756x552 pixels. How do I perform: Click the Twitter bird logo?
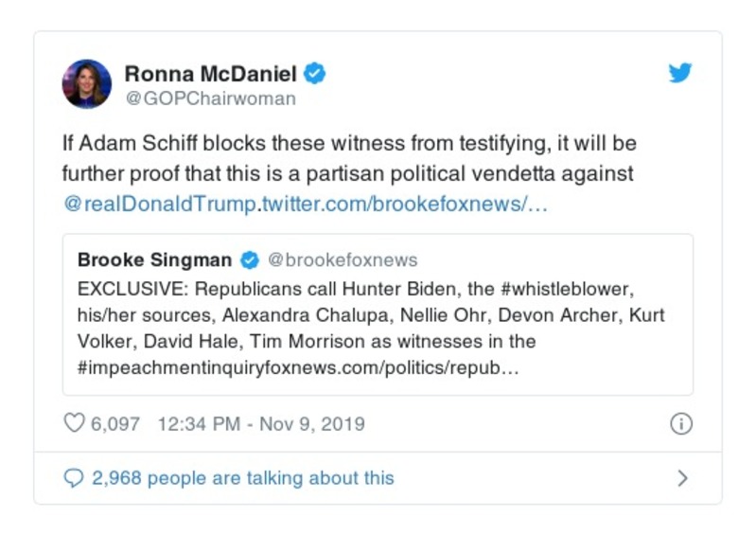[x=680, y=73]
